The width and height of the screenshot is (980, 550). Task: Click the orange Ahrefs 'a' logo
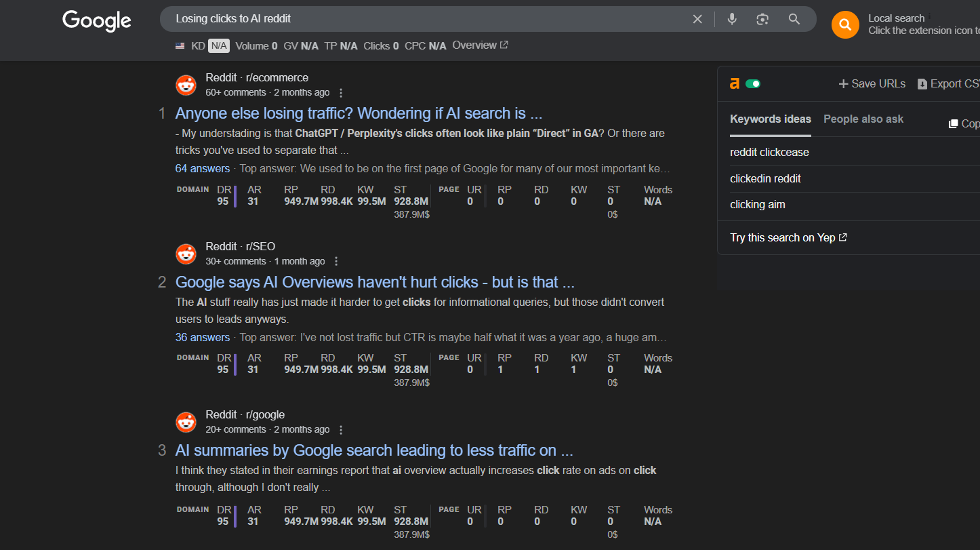pos(735,84)
